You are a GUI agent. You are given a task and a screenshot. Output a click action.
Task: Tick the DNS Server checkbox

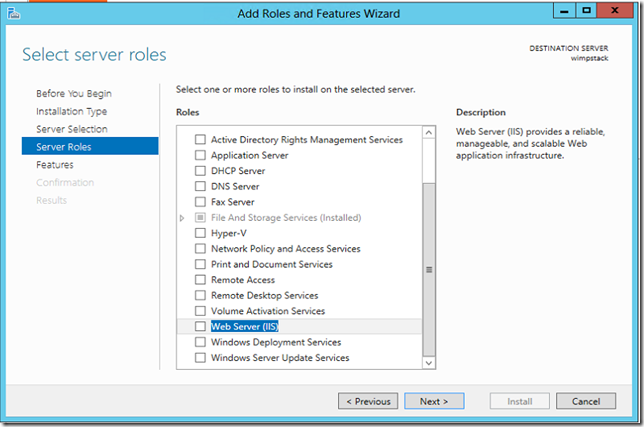(200, 186)
